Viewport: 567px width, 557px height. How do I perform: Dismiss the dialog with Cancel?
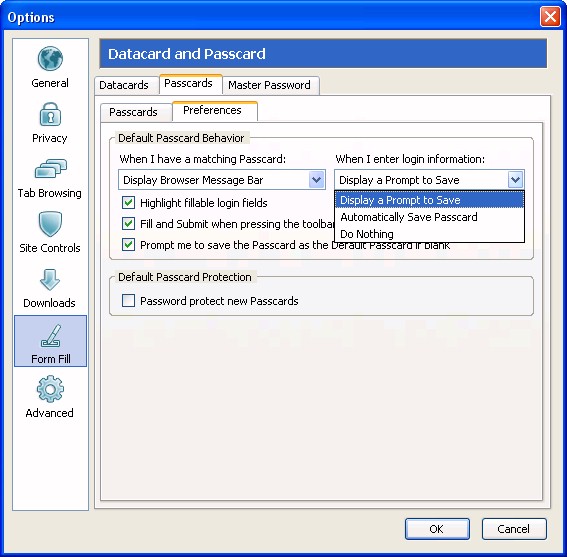coord(514,529)
